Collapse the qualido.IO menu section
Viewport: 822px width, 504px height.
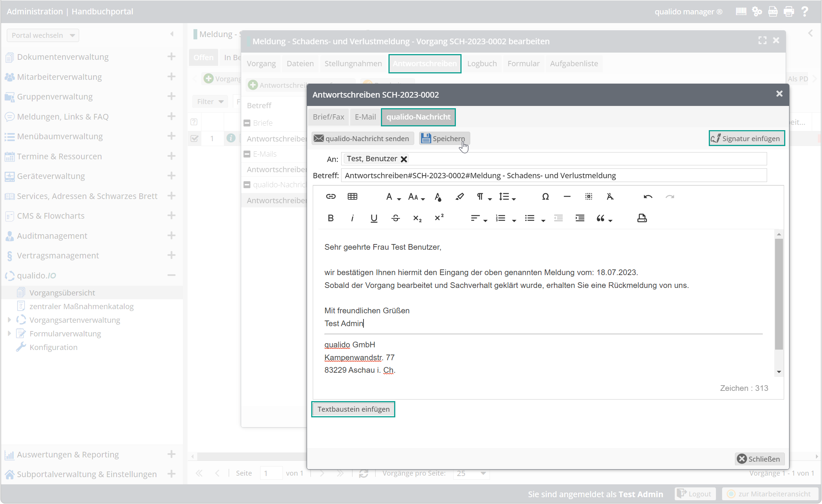click(171, 275)
